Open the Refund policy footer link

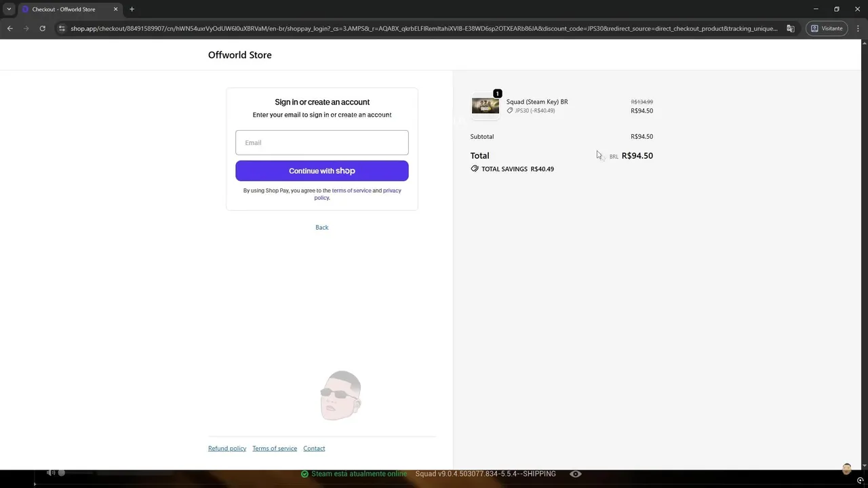coord(227,448)
